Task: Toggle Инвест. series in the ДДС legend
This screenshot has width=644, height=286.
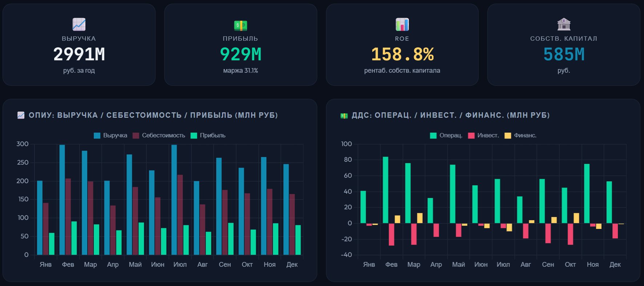Action: click(x=488, y=136)
